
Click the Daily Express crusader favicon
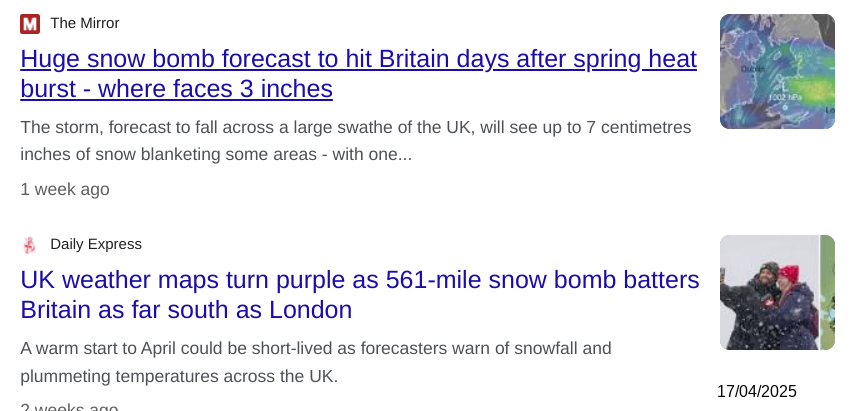(x=30, y=245)
